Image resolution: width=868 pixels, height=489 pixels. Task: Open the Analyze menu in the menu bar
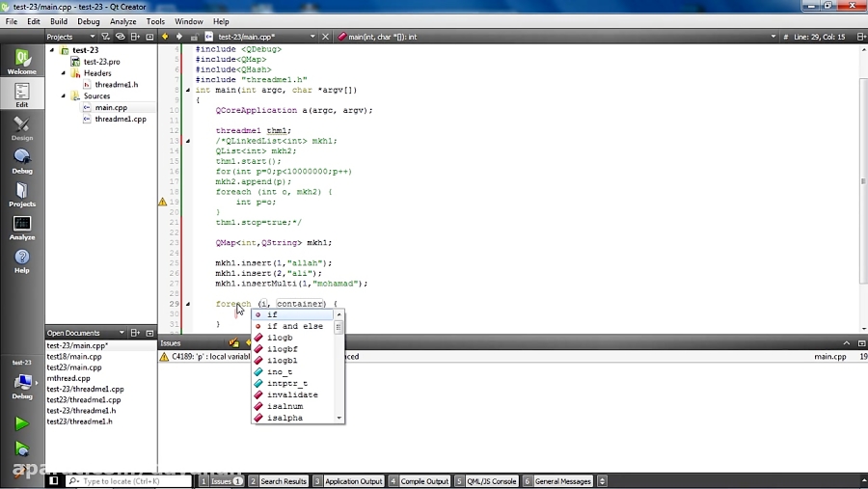point(122,21)
